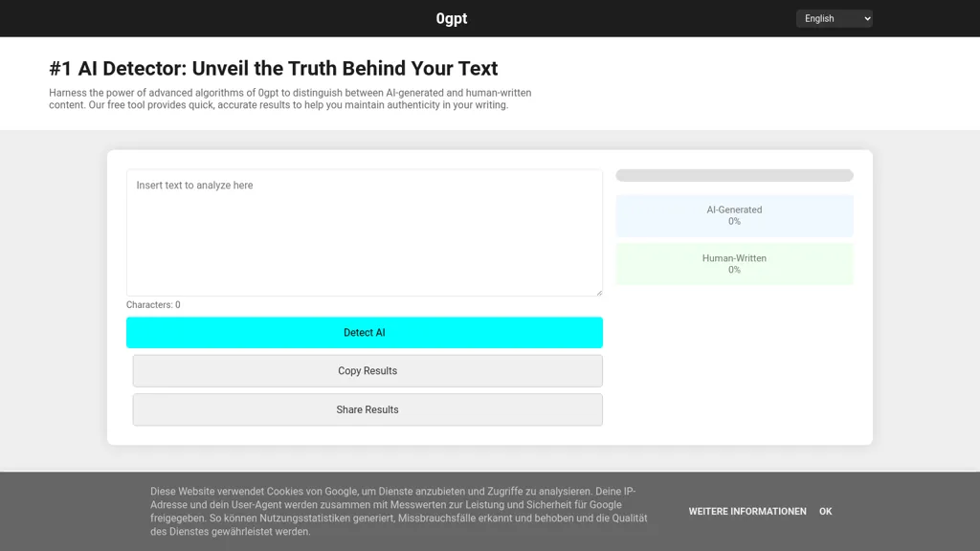Click the 0gpt logo in header
The height and width of the screenshot is (551, 980).
[452, 18]
